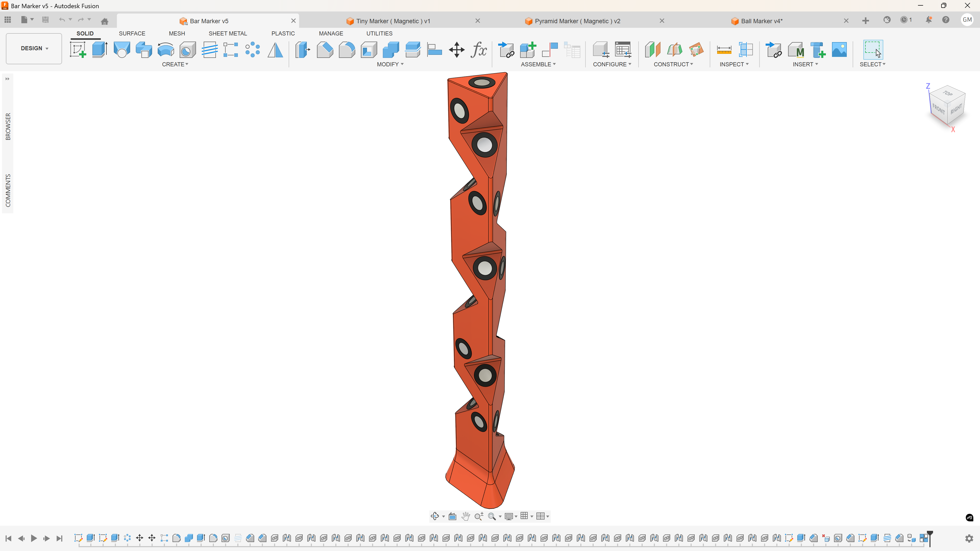Click the FRONT face of the ViewCube
This screenshot has height=551, width=980.
tap(939, 109)
